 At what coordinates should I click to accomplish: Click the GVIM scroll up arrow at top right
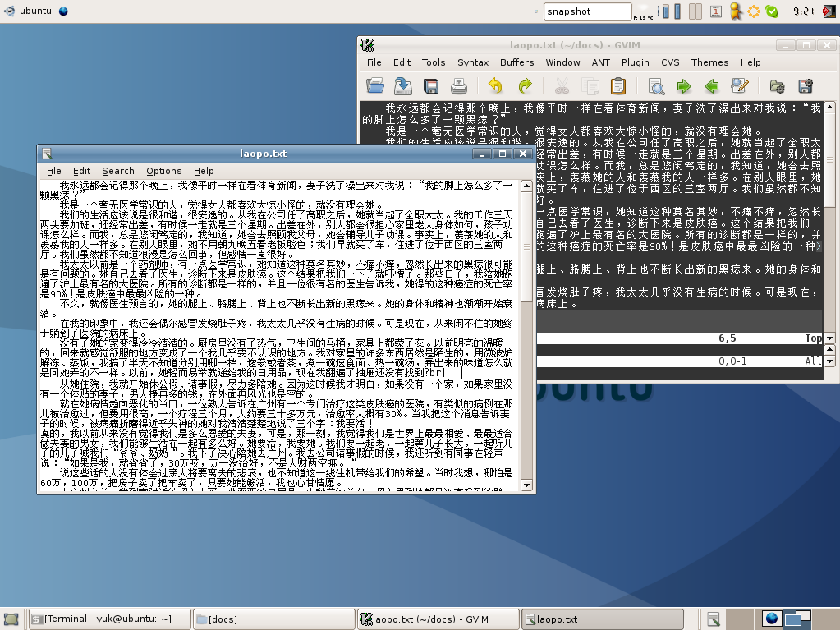click(829, 107)
